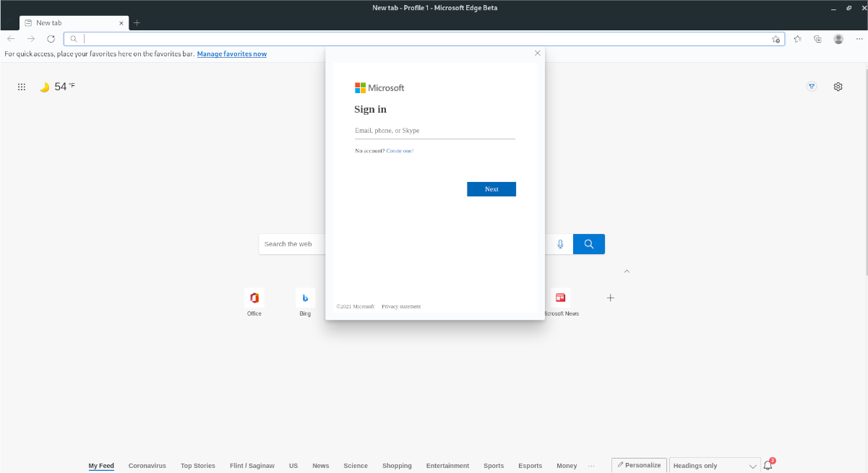Open the Favorites list icon in the toolbar

click(797, 39)
